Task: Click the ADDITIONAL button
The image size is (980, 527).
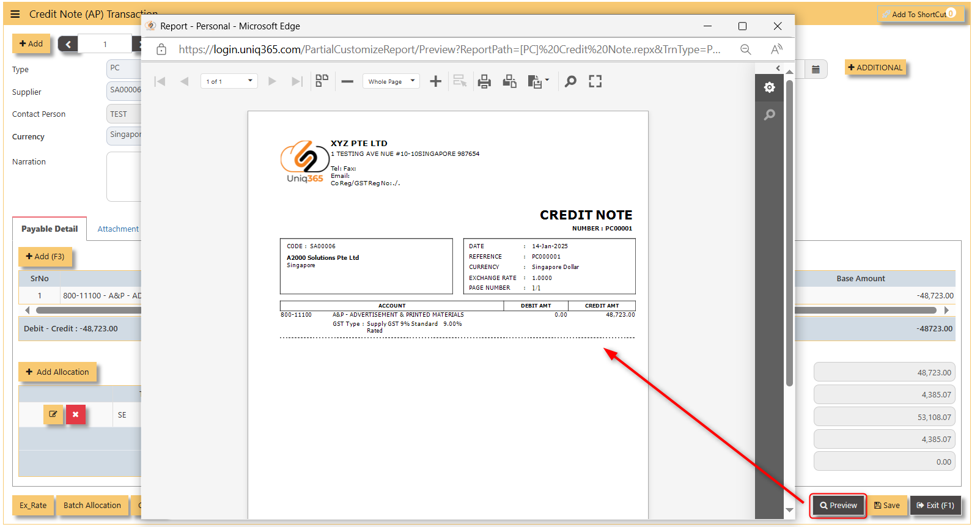Action: coord(875,67)
